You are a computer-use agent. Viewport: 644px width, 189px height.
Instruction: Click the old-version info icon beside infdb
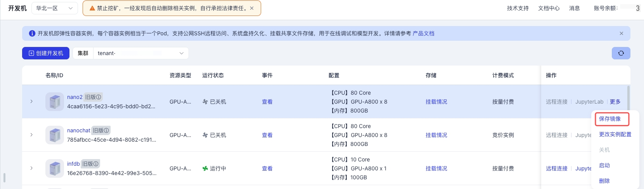(x=96, y=164)
